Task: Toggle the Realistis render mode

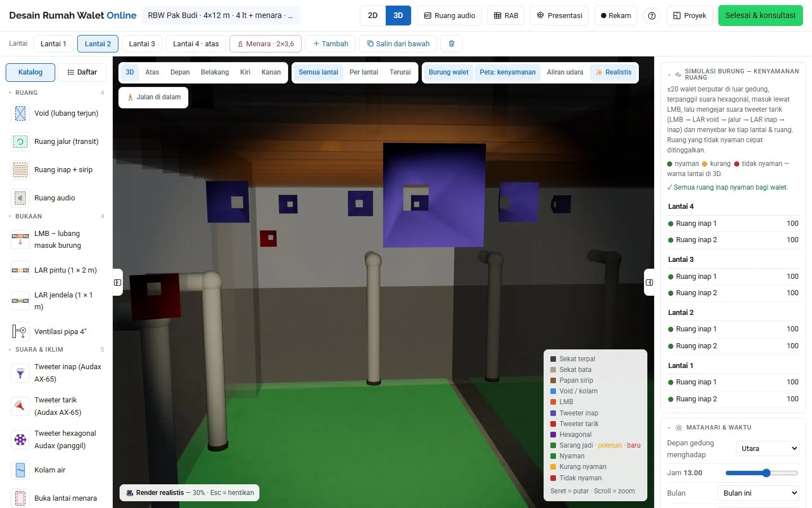Action: [614, 72]
